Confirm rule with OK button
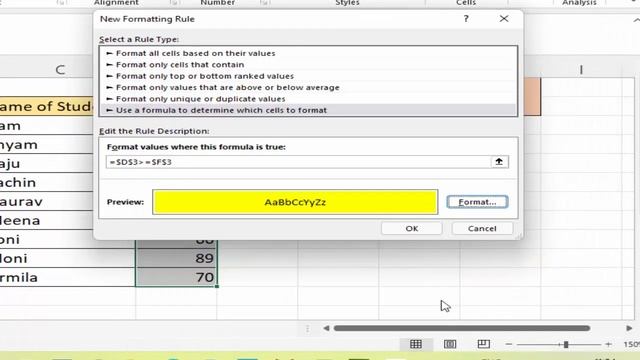 tap(411, 229)
